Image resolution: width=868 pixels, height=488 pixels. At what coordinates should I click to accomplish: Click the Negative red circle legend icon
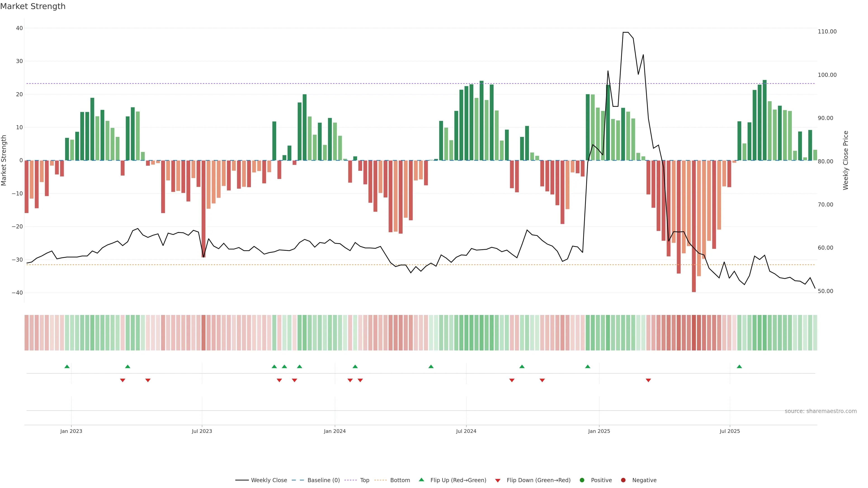(x=623, y=480)
